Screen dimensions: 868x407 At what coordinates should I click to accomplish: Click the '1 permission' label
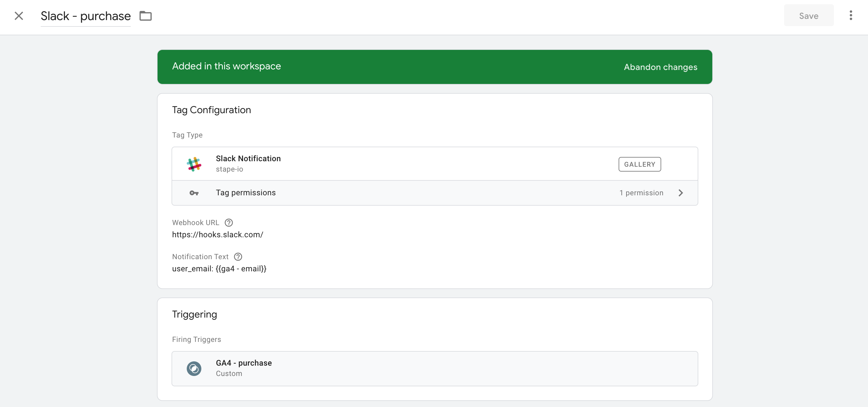coord(641,193)
